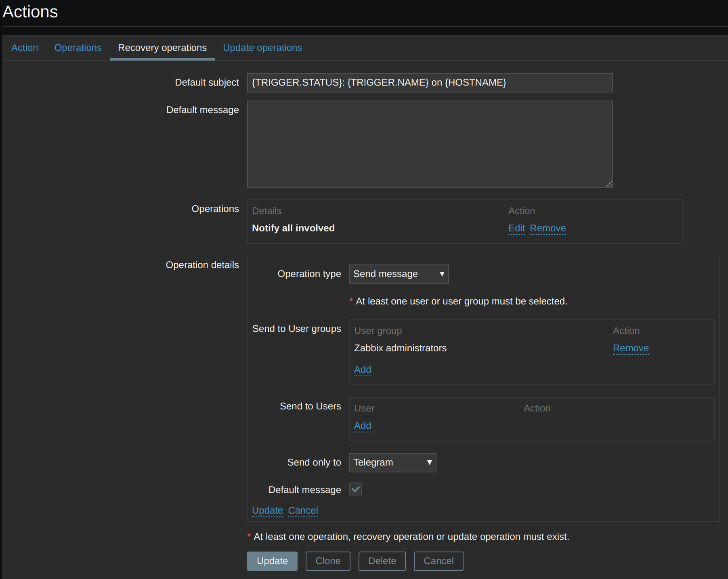Click the Clone button
Viewport: 728px width, 579px height.
tap(327, 561)
